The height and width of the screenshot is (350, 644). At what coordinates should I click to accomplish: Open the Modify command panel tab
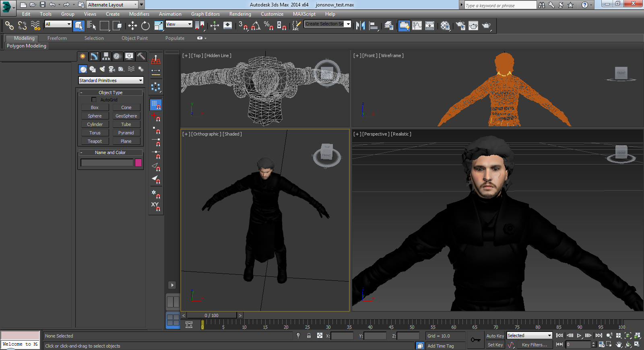coord(94,56)
